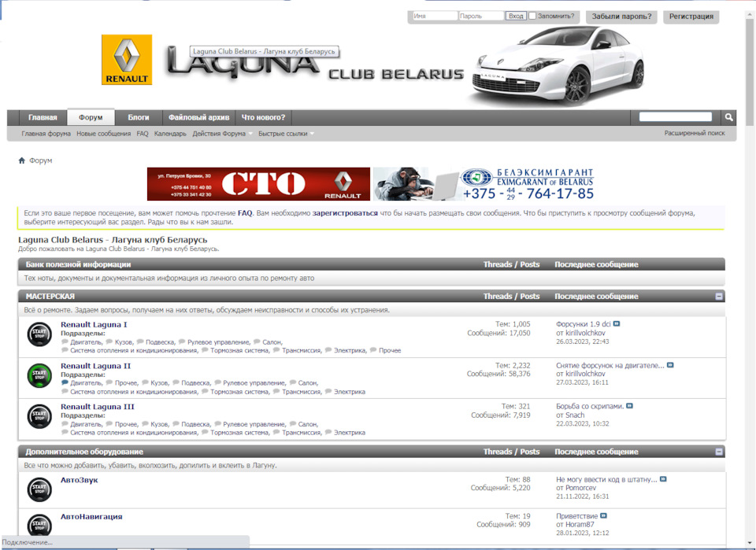Click the green Start/Stop icon beside Renault Laguna II

[39, 375]
